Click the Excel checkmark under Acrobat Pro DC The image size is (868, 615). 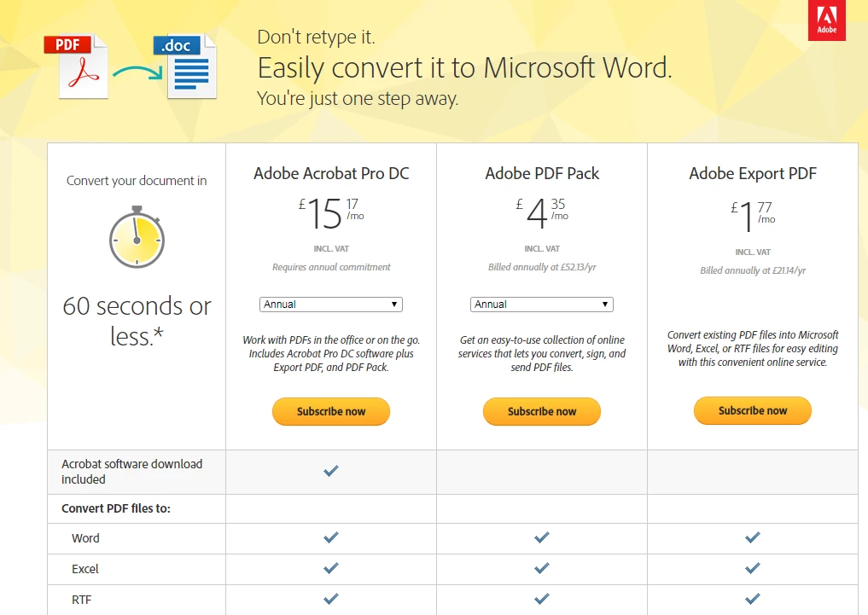click(331, 568)
